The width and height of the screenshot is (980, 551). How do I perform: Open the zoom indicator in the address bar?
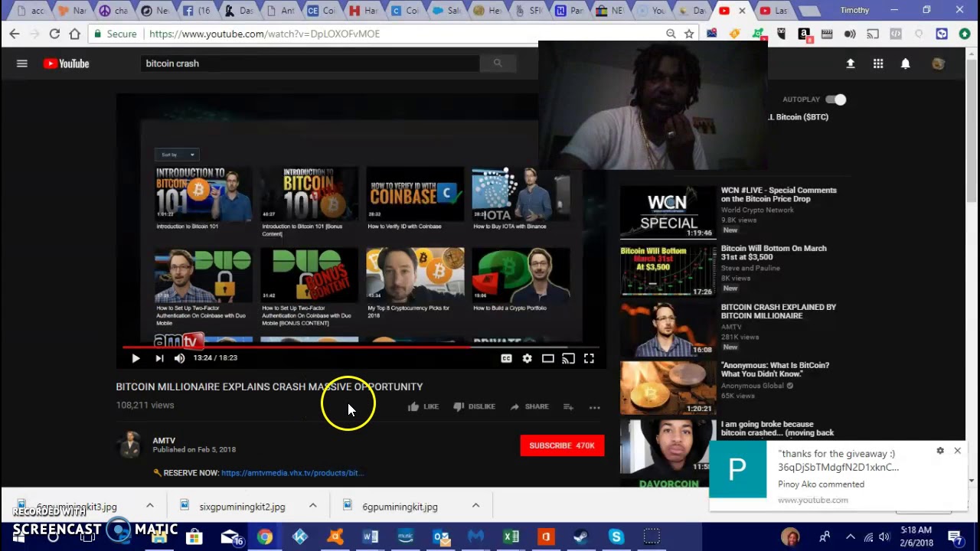coord(671,34)
